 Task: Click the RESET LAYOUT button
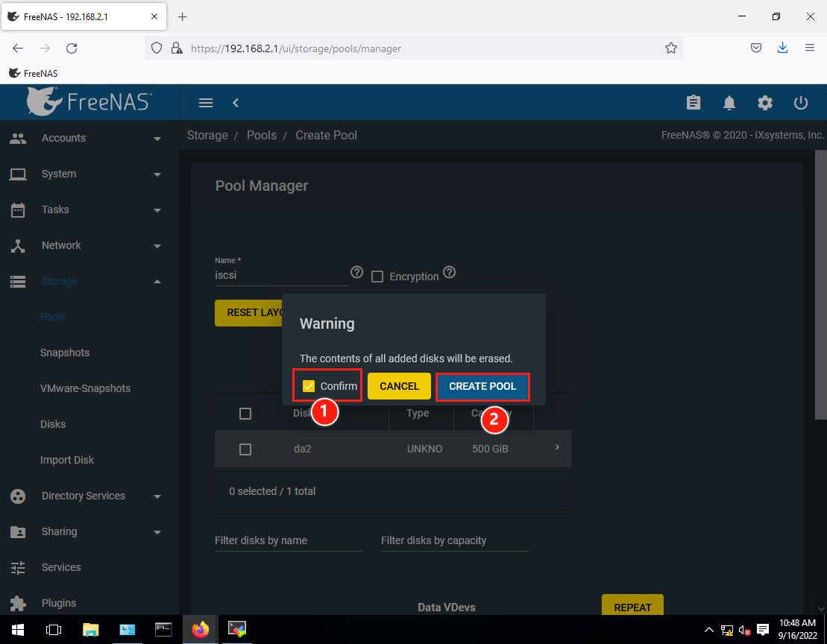click(x=248, y=313)
